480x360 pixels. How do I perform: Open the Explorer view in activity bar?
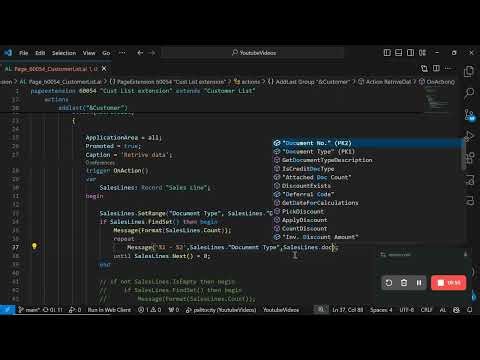click(x=469, y=71)
